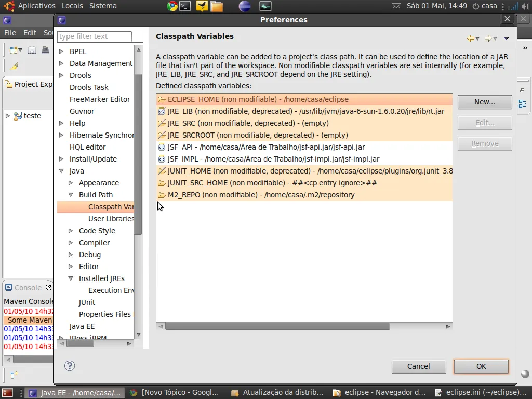Click the variables list horizontal scrollbar
The height and width of the screenshot is (399, 532).
coord(277,326)
